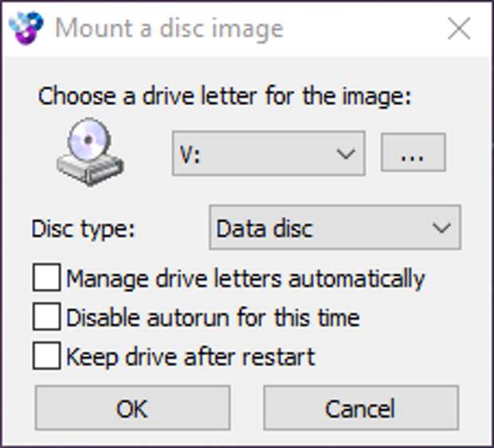Click the chevron arrow of Disc type
Image resolution: width=494 pixels, height=448 pixels.
click(x=441, y=228)
